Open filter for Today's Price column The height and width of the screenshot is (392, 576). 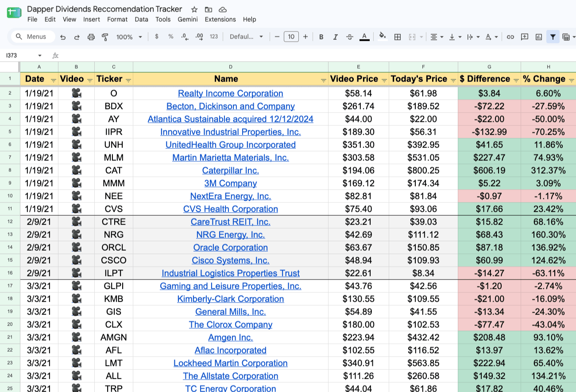(453, 80)
